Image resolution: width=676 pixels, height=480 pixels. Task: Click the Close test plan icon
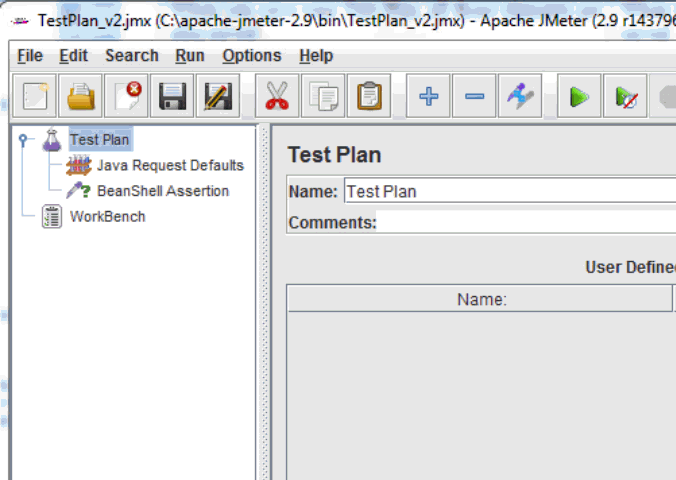click(127, 97)
